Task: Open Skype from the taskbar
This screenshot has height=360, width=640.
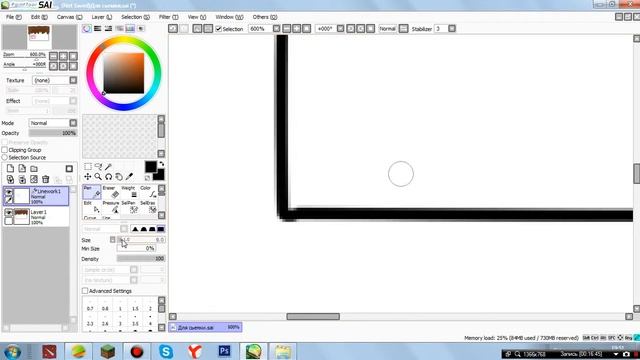Action: click(166, 351)
